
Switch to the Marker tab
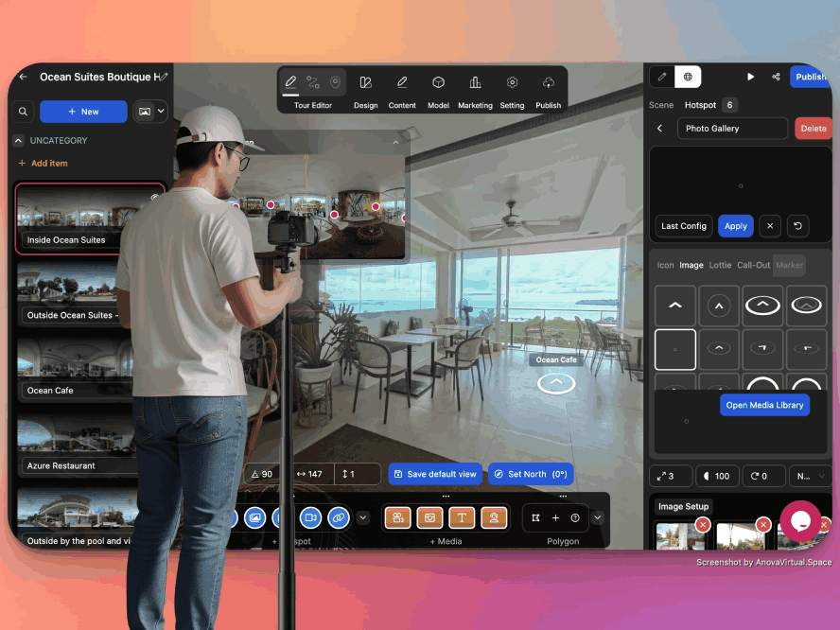790,265
